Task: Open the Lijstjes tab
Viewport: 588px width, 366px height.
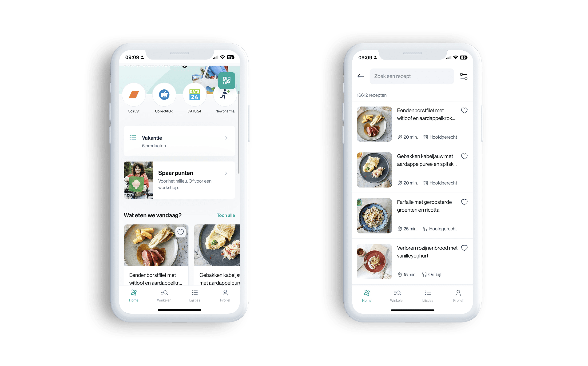Action: click(194, 296)
